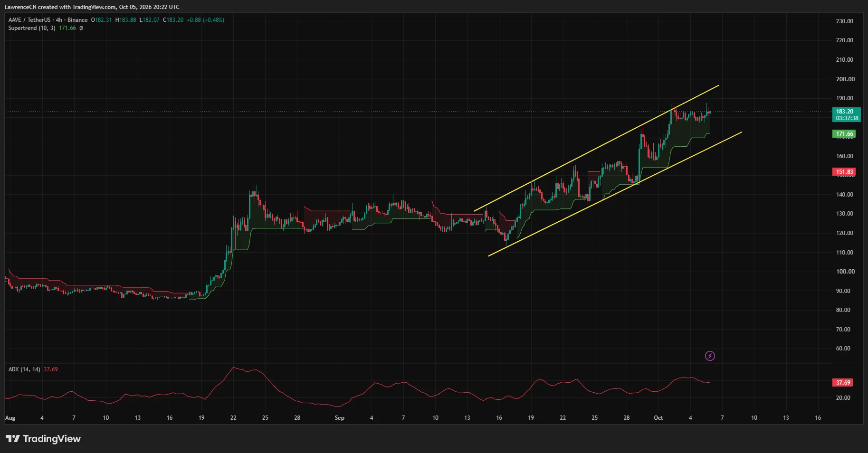The image size is (868, 453).
Task: Click the 230.00 price scale label
Action: [844, 21]
